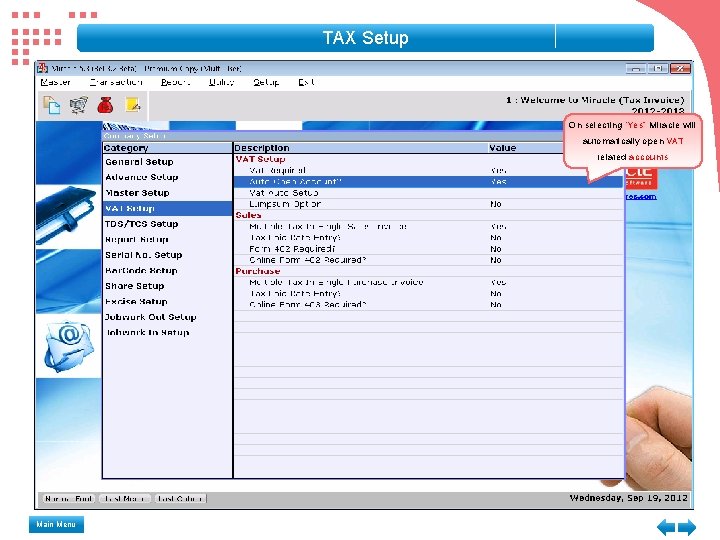
Task: Select Advance Setup category
Action: coord(168,177)
